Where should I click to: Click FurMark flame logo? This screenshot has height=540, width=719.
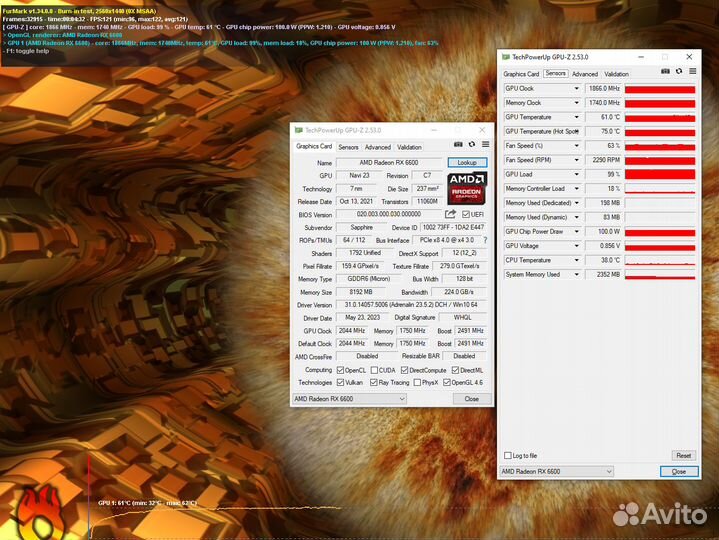coord(39,513)
